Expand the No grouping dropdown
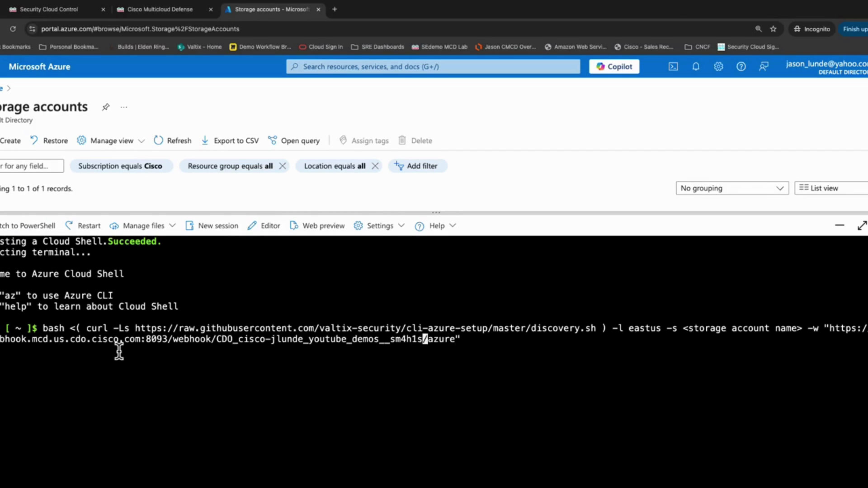The width and height of the screenshot is (868, 488). coord(732,188)
